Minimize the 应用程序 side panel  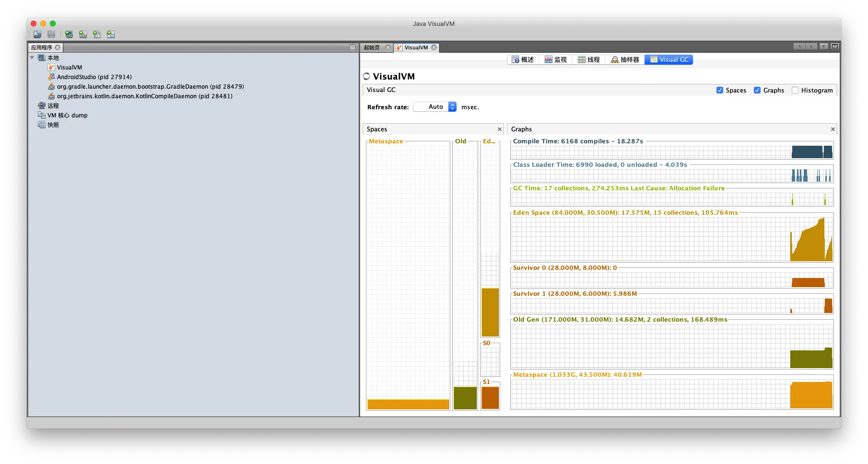(352, 47)
